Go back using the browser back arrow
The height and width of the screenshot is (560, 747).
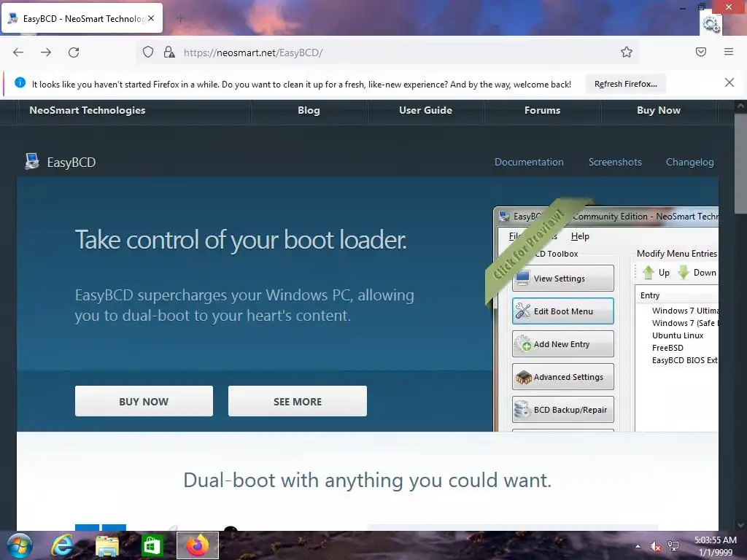[18, 52]
